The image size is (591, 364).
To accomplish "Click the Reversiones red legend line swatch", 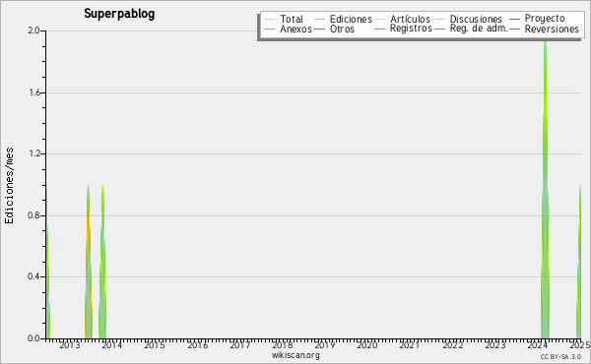I will pos(515,29).
